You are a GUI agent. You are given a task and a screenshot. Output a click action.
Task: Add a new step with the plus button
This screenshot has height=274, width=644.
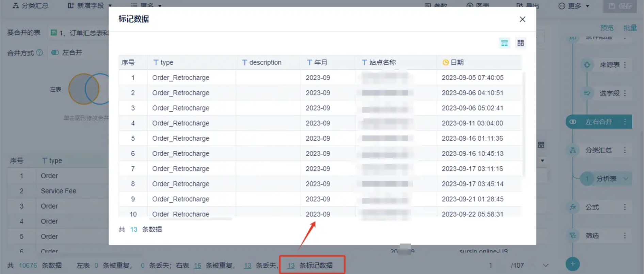pos(573,264)
